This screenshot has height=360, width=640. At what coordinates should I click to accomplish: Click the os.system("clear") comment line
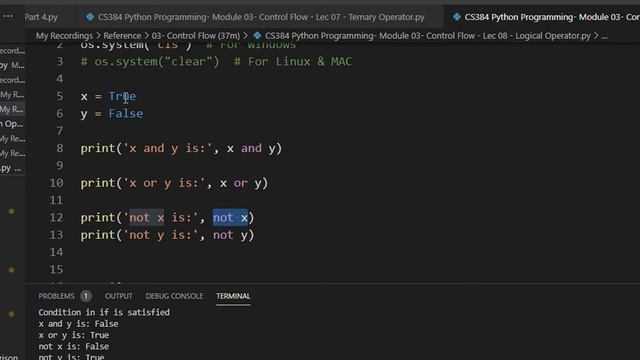(x=216, y=62)
